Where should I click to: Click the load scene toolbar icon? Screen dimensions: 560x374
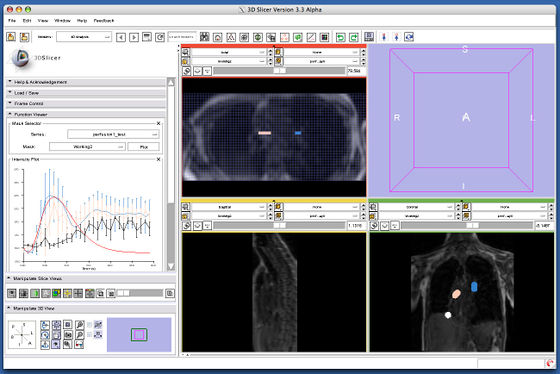coord(11,37)
